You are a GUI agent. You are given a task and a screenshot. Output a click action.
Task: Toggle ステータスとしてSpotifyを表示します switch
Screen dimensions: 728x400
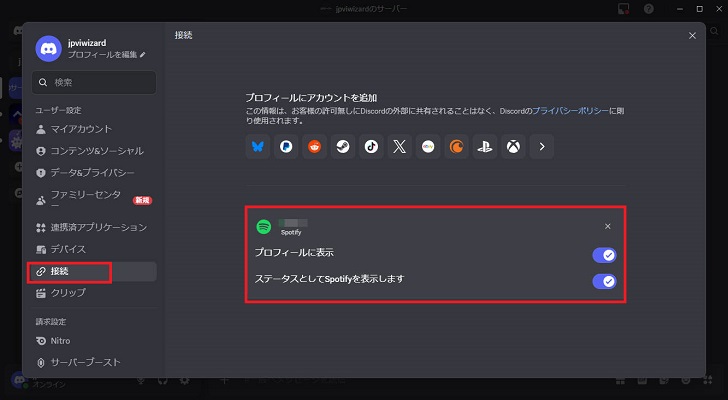coord(604,281)
